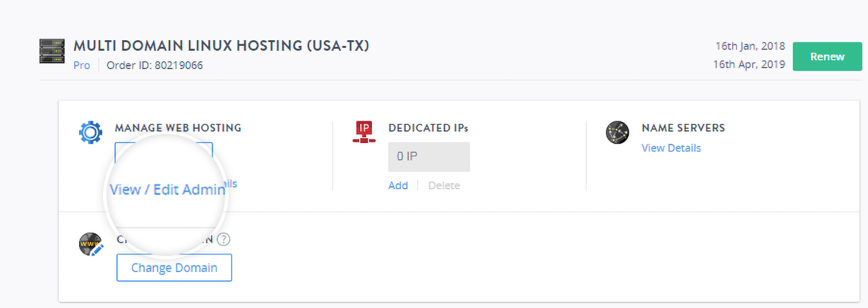Click the Name Servers heading
868x308 pixels.
(x=682, y=128)
